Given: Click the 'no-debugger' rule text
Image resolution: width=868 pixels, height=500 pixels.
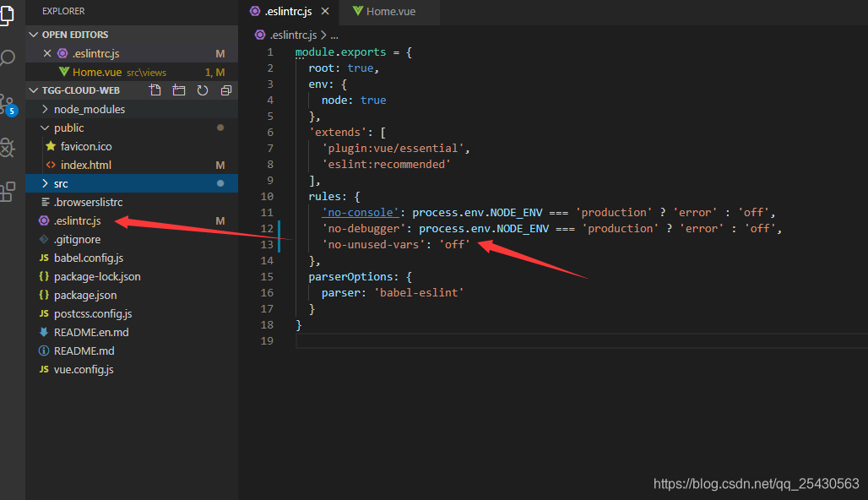Looking at the screenshot, I should click(x=364, y=229).
